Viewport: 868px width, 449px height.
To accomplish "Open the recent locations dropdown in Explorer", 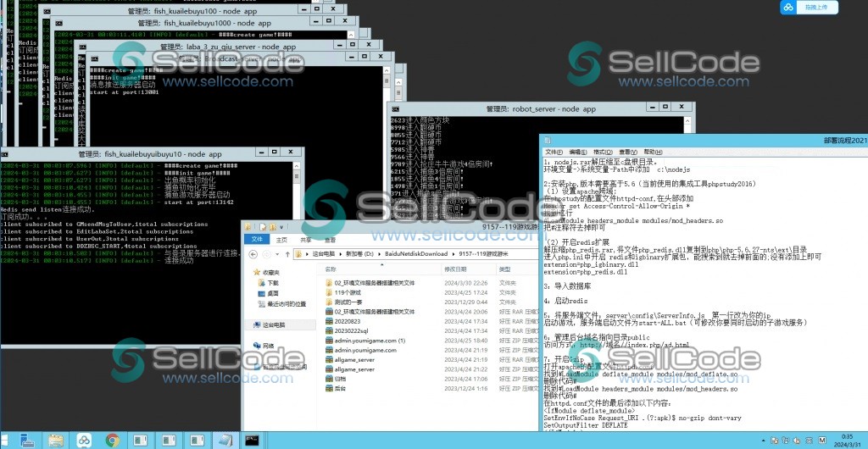I will tap(277, 254).
